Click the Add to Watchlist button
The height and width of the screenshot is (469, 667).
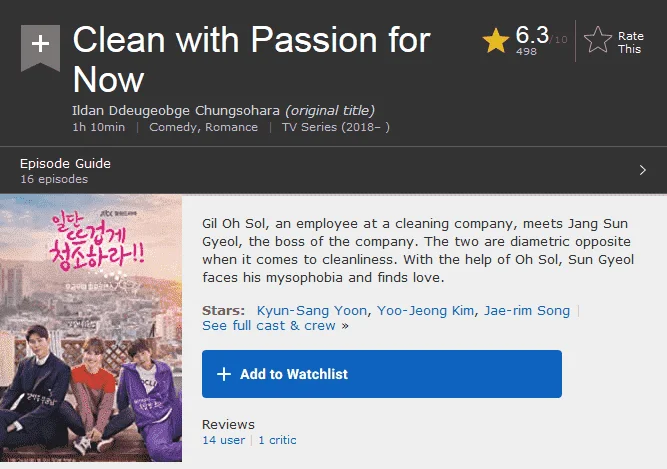tap(382, 374)
